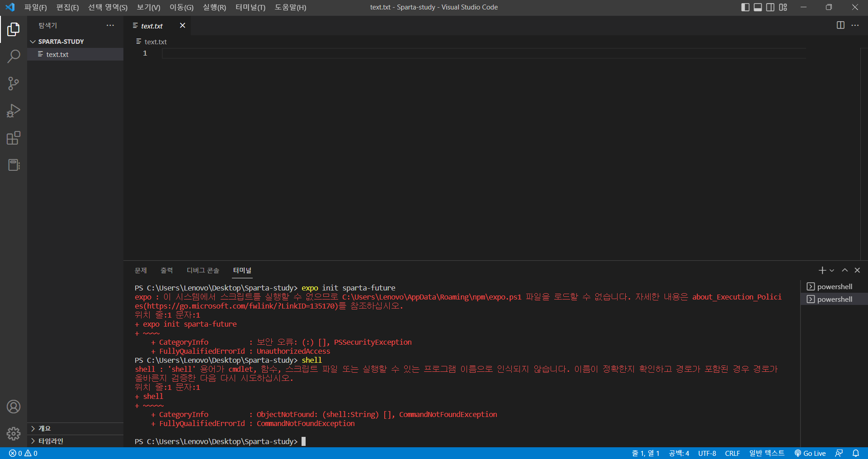The height and width of the screenshot is (459, 868).
Task: Change file encoding via UTF-8
Action: (707, 453)
